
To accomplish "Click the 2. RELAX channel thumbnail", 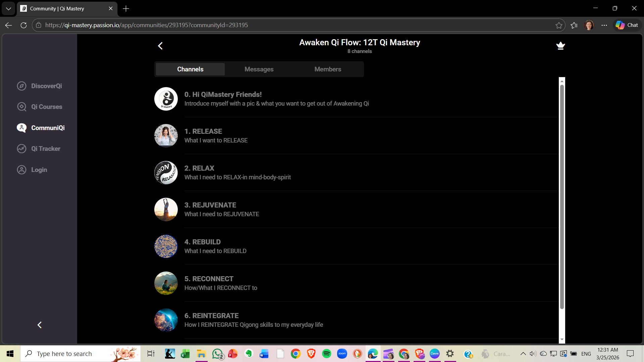I will tap(166, 173).
